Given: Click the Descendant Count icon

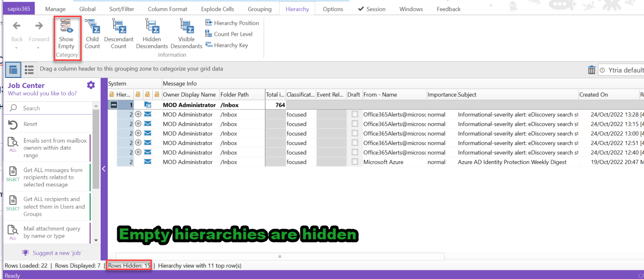Looking at the screenshot, I should [x=119, y=27].
